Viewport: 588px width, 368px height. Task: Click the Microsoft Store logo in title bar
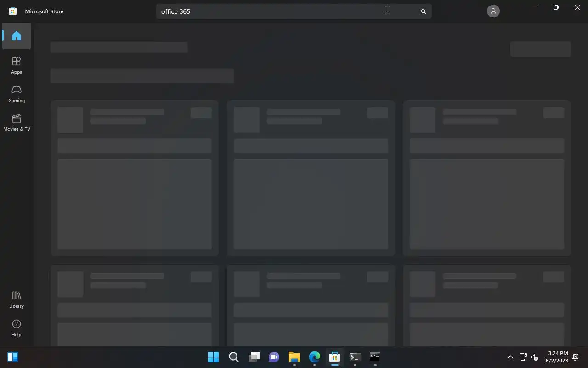(13, 11)
